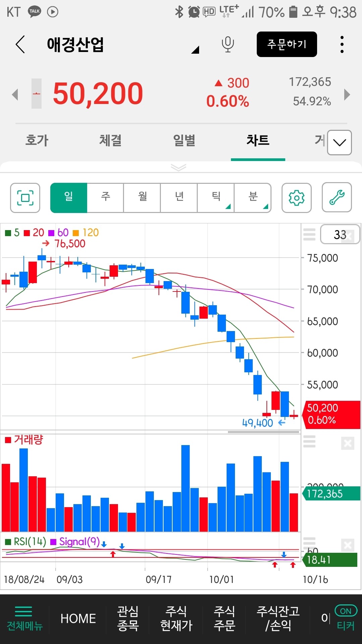Open 전체메뉴 hamburger menu
Screen dimensions: 362x644
click(x=24, y=618)
